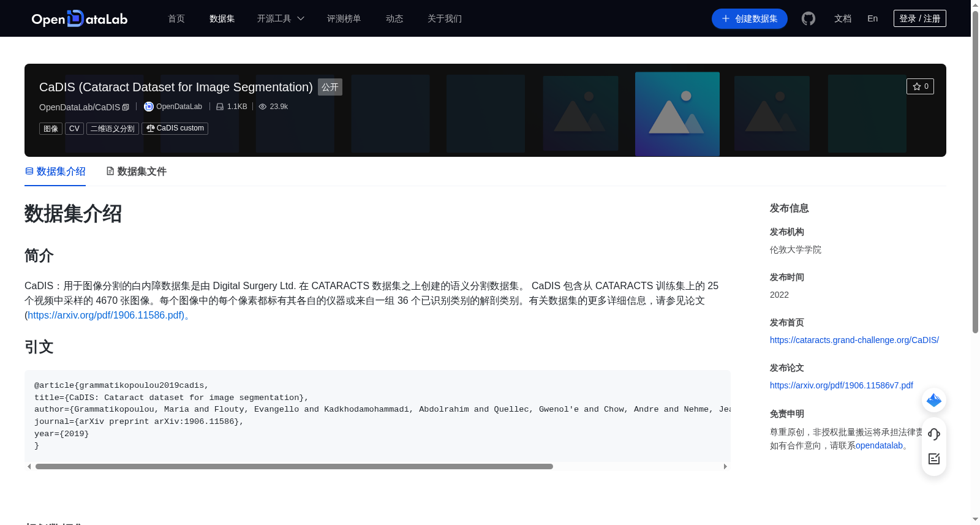The height and width of the screenshot is (525, 980).
Task: Open 数据集 in the top navigation
Action: coord(222,19)
